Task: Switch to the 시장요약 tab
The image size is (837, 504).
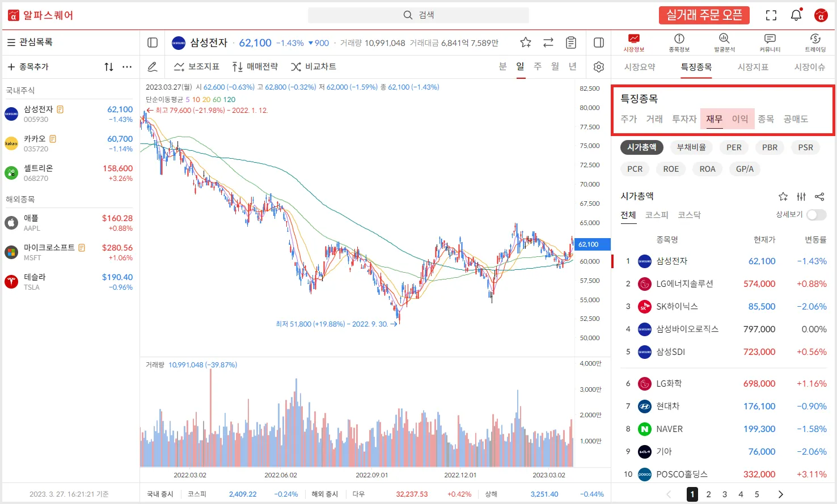Action: click(x=640, y=67)
